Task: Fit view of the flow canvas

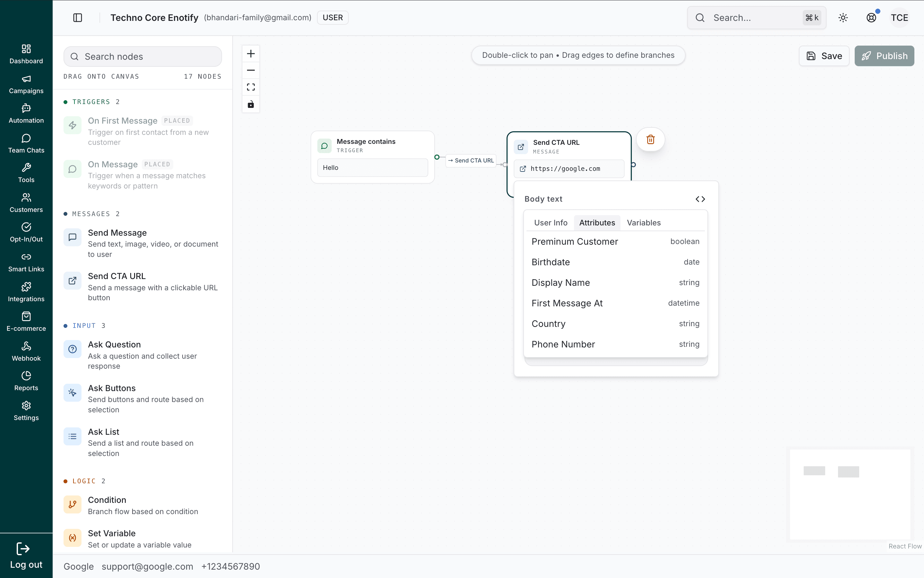Action: pos(251,87)
